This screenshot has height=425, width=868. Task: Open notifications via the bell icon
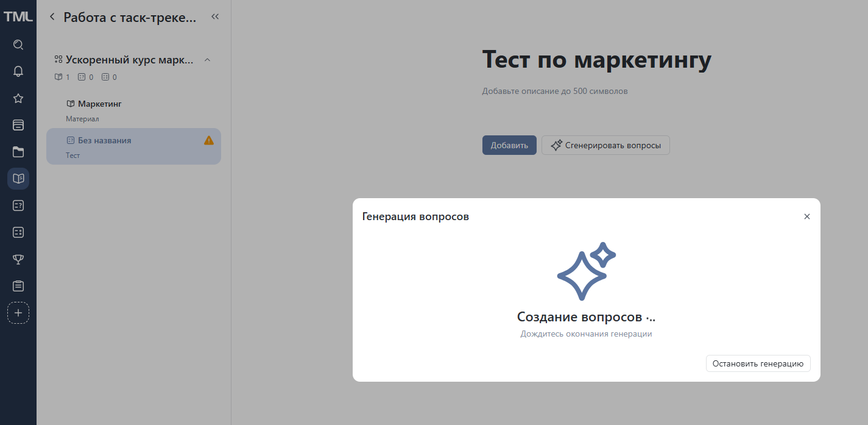(x=18, y=71)
